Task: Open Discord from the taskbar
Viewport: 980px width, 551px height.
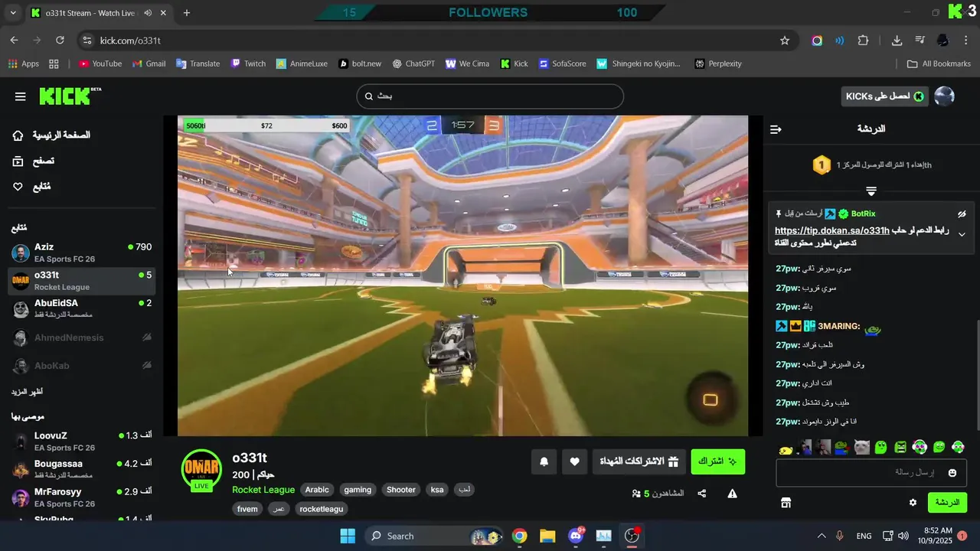Action: 576,536
